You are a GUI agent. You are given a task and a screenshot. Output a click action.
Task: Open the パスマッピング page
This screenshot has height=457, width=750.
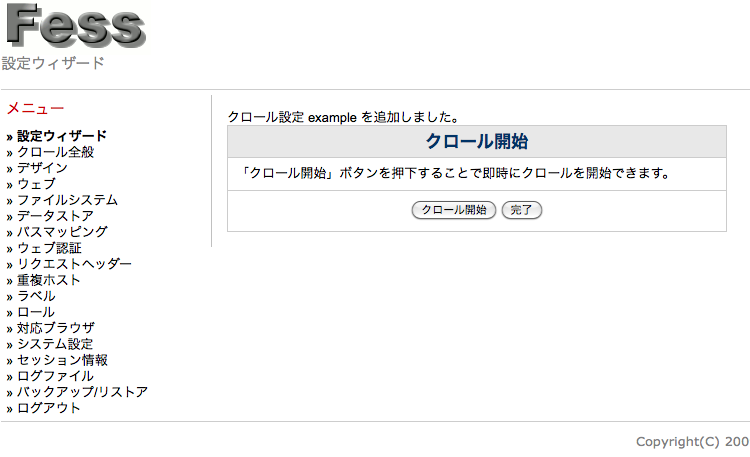tap(62, 232)
